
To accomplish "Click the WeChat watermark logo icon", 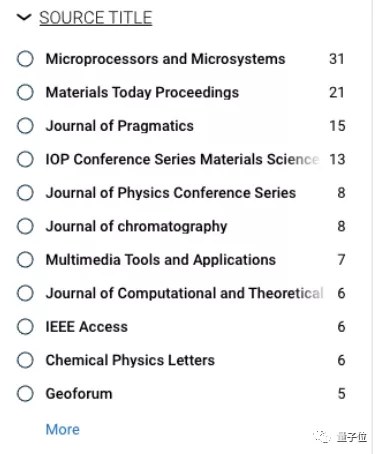I will [322, 436].
